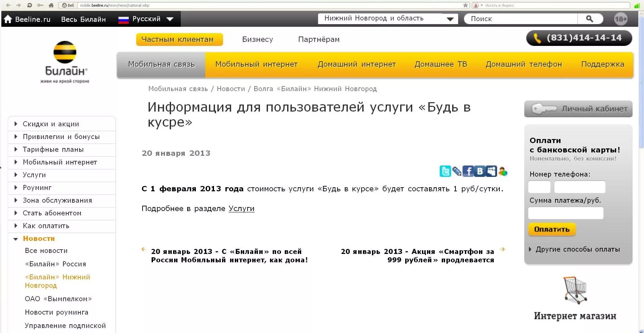Open the Мобильный интернет main menu item
Viewport: 644px width, 333px height.
[256, 64]
